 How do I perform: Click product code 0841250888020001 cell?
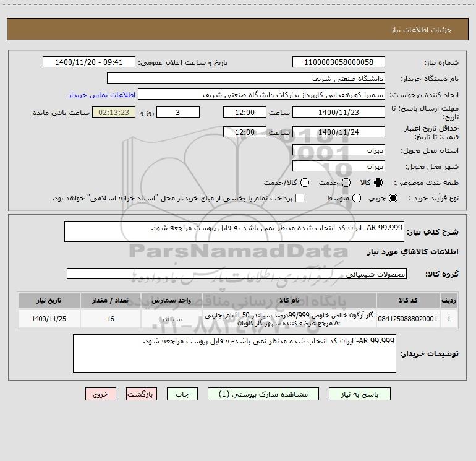click(x=408, y=319)
